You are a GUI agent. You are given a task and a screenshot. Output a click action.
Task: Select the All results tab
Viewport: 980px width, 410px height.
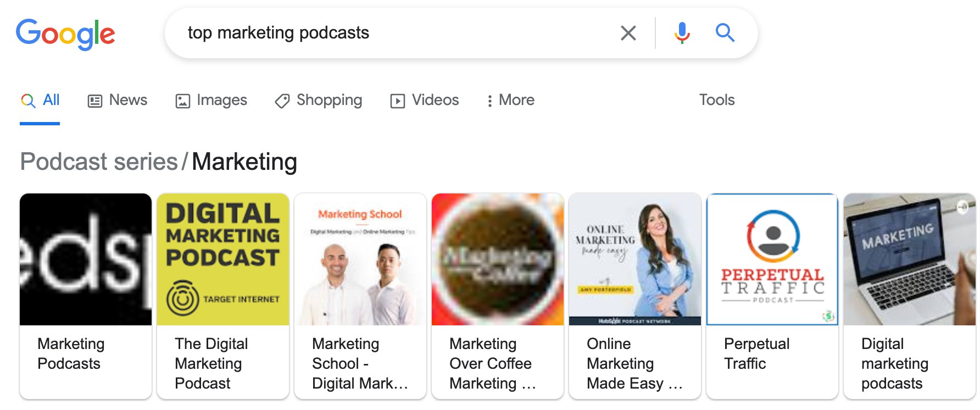[x=40, y=100]
